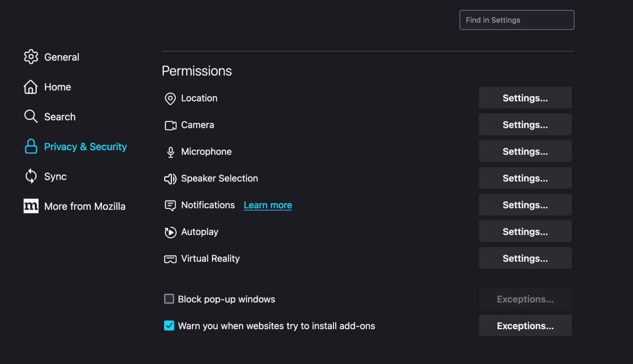The width and height of the screenshot is (633, 364).
Task: Click the Location label text
Action: coord(199,98)
